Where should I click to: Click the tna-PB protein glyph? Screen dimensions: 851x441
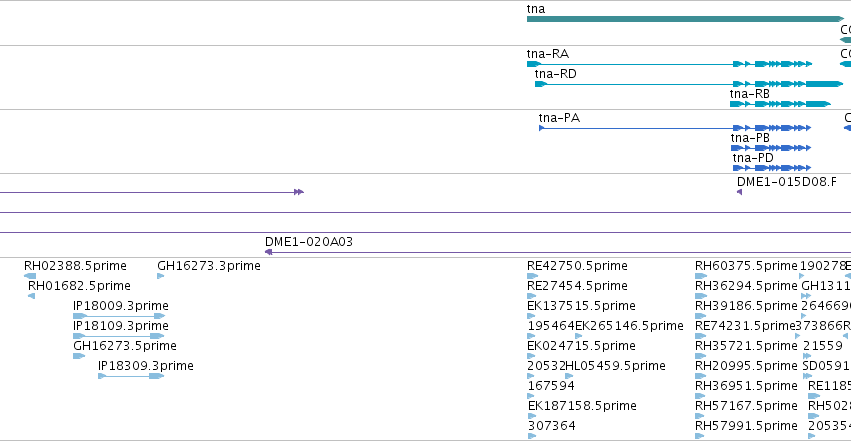(771, 148)
